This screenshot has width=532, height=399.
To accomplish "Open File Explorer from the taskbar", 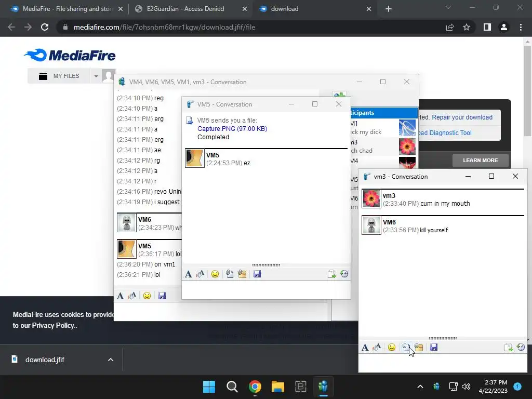I will (277, 387).
